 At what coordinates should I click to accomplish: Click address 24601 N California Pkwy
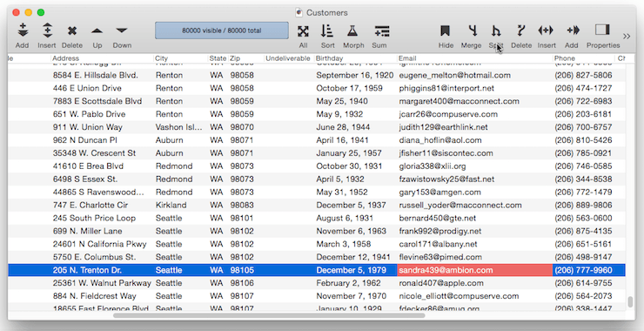[100, 244]
